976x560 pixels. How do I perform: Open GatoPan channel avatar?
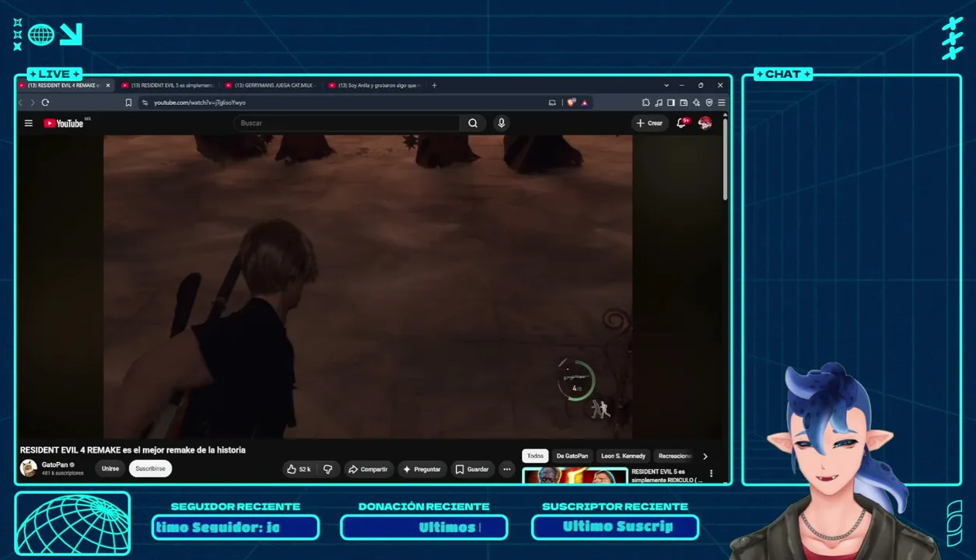[29, 468]
